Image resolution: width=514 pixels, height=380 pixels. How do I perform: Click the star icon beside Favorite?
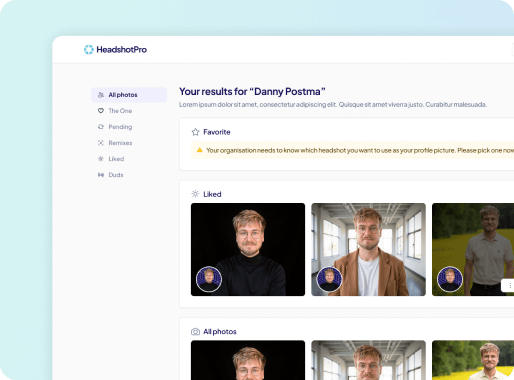(x=195, y=132)
